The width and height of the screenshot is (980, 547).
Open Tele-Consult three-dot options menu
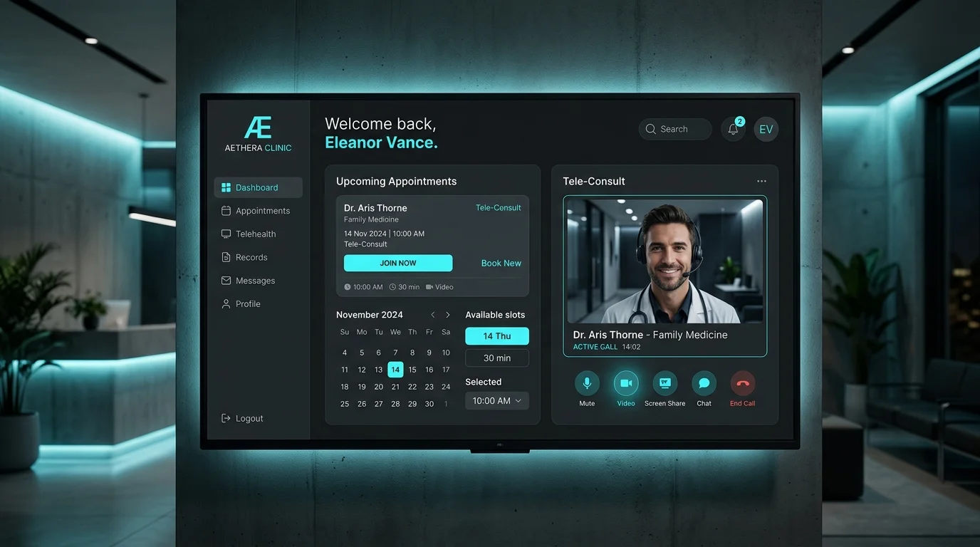click(x=761, y=182)
